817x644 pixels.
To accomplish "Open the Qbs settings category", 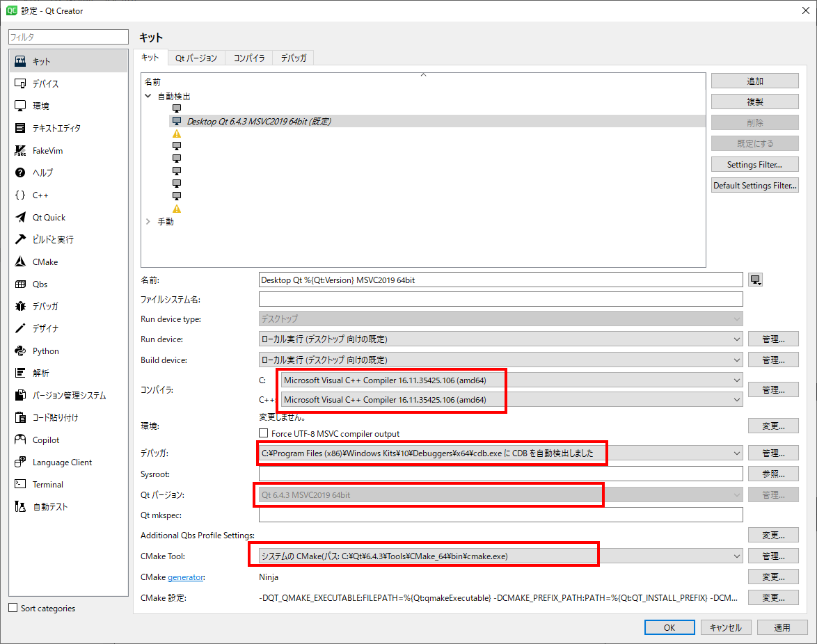I will (x=68, y=284).
